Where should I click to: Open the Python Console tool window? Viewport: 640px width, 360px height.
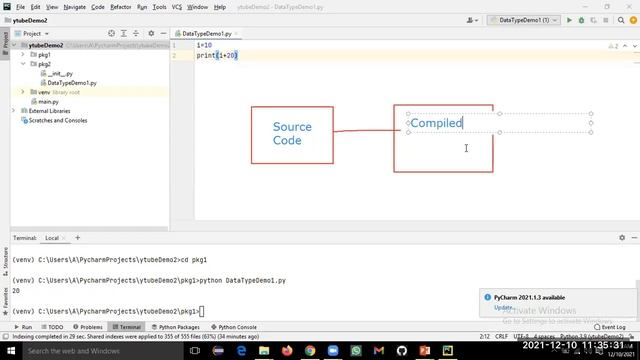point(234,327)
